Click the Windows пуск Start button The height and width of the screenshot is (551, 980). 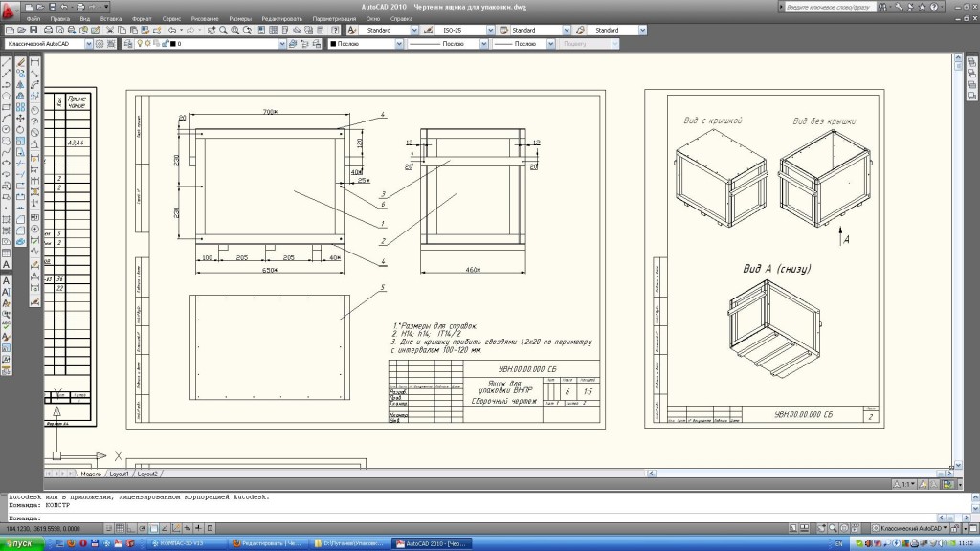22,543
